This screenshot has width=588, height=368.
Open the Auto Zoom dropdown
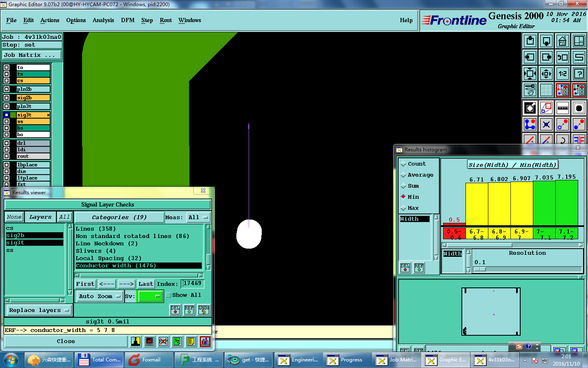100,296
